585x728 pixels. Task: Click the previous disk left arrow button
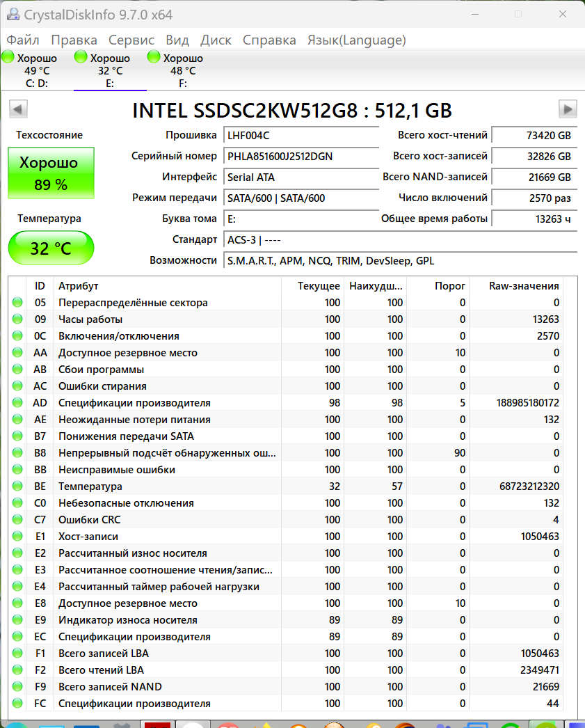pyautogui.click(x=18, y=109)
